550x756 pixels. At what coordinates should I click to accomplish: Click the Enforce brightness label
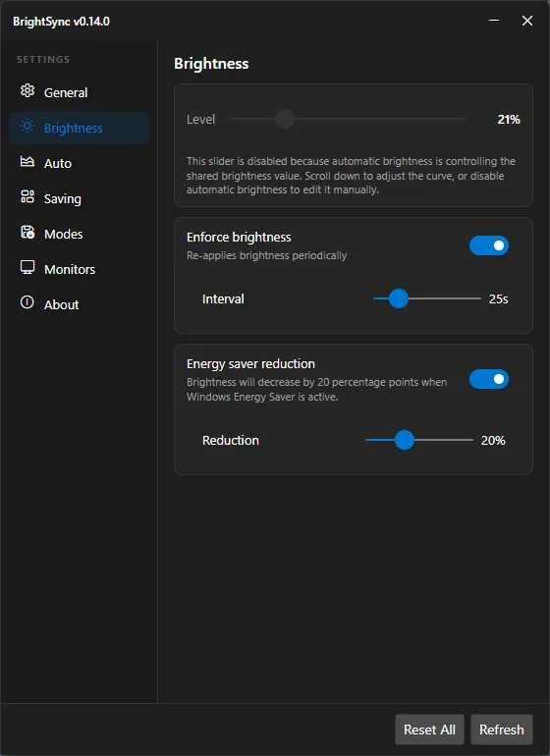pos(239,238)
